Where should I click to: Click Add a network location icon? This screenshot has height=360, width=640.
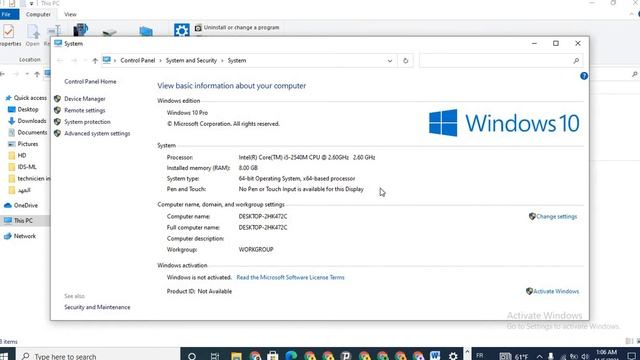[146, 31]
